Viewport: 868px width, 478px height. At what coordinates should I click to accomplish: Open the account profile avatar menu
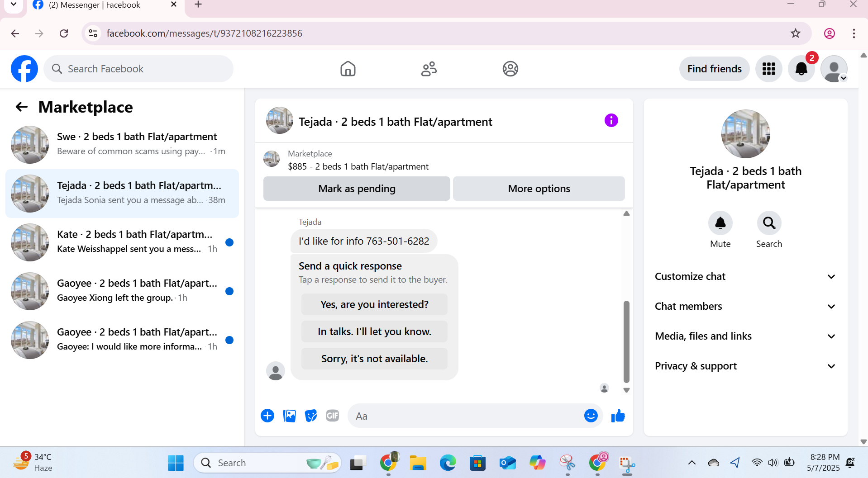click(x=834, y=69)
